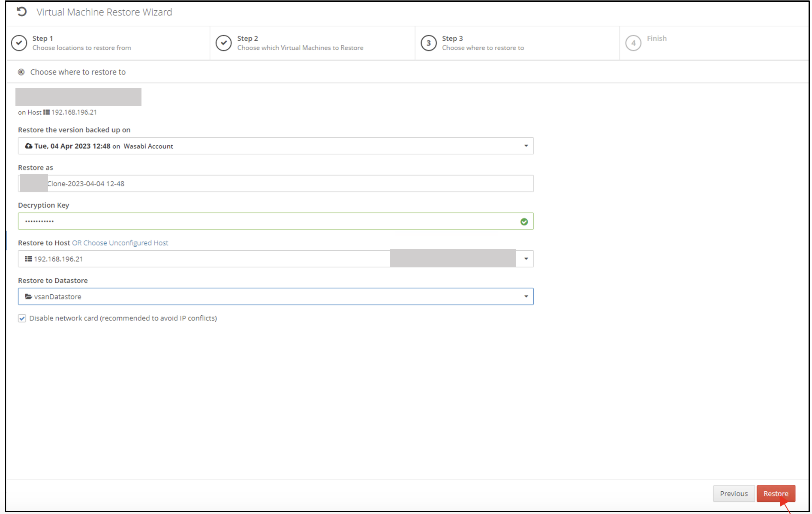Open the backup version dropdown arrow

tap(526, 146)
